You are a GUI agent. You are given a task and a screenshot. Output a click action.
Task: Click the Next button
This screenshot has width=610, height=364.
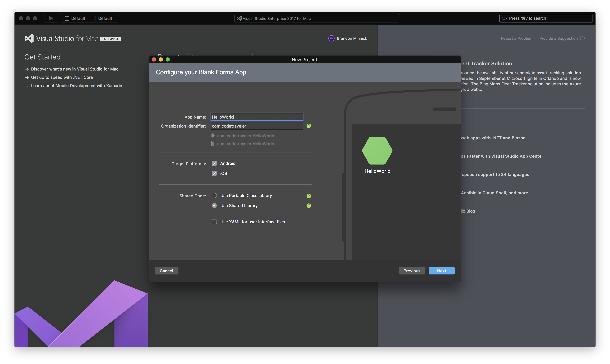tap(441, 271)
